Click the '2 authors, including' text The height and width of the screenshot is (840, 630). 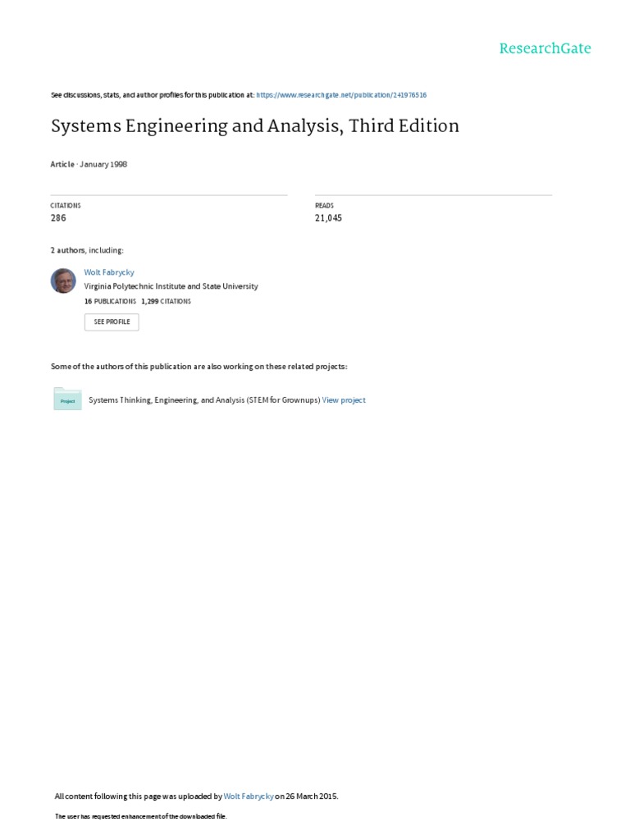click(x=87, y=250)
